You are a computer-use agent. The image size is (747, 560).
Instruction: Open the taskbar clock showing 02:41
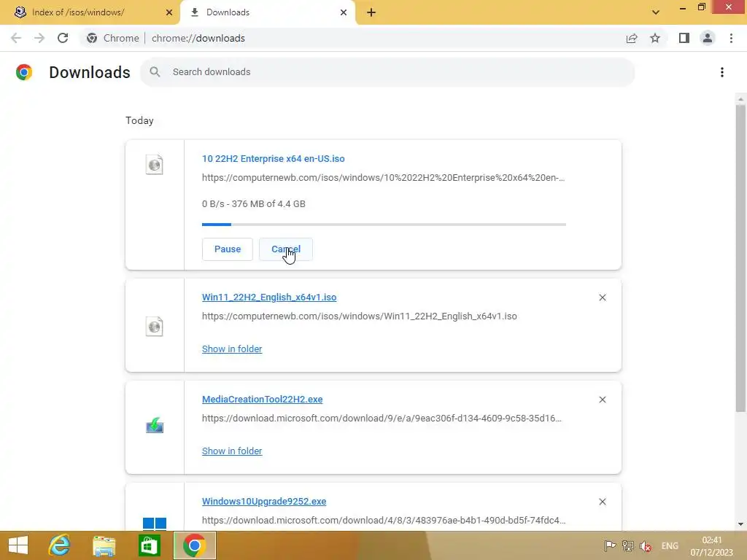pyautogui.click(x=712, y=546)
